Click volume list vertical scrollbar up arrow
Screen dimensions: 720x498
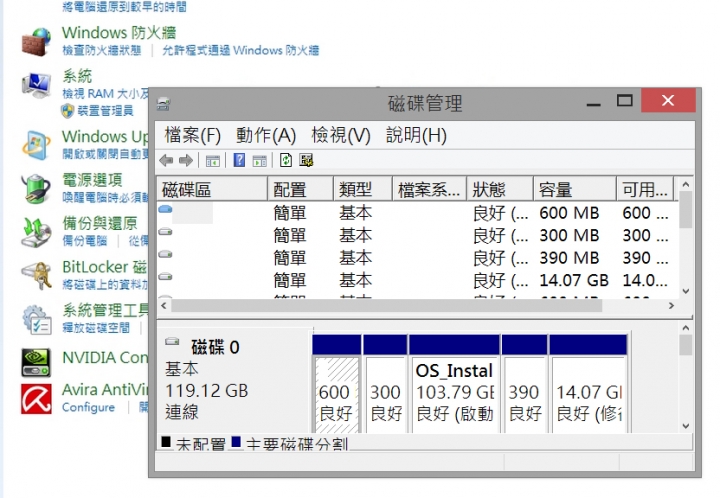(686, 185)
